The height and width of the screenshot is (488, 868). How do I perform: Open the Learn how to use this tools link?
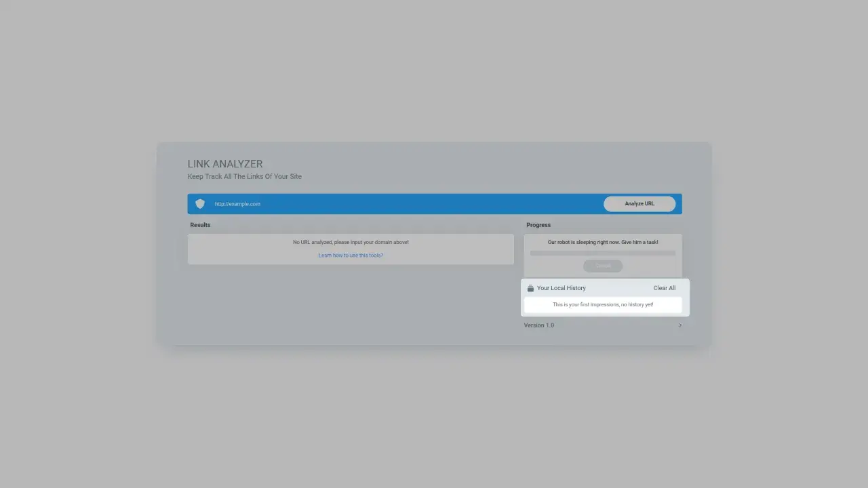(x=351, y=256)
